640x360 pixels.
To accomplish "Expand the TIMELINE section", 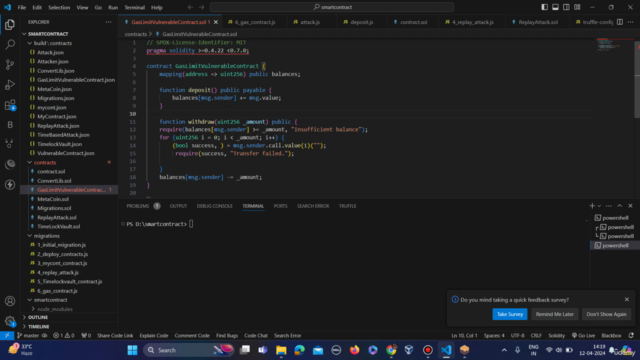I will (x=39, y=327).
